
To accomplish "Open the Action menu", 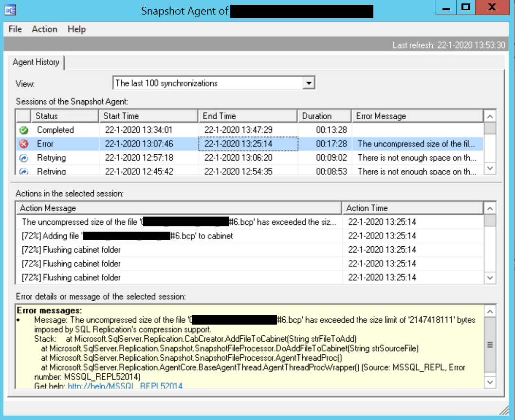I will coord(44,29).
